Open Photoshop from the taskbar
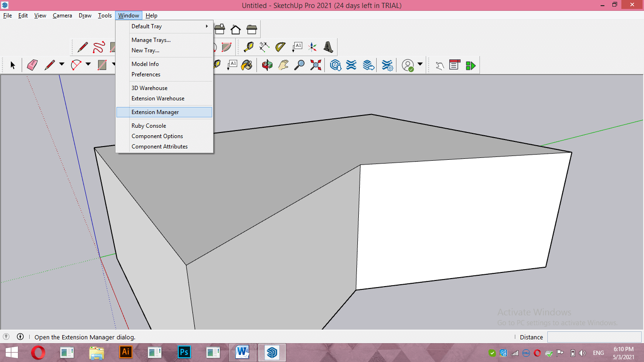 click(x=184, y=352)
